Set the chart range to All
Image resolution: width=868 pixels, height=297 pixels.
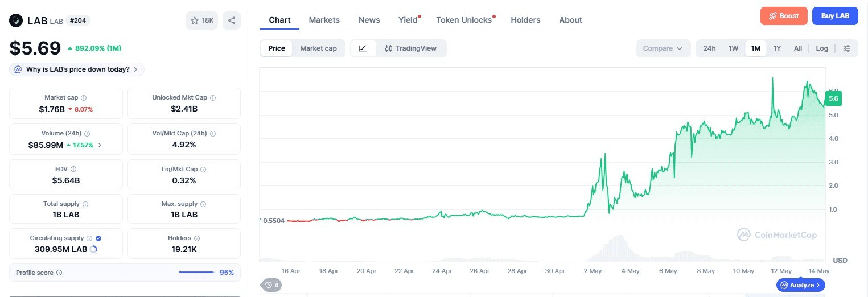pyautogui.click(x=798, y=48)
